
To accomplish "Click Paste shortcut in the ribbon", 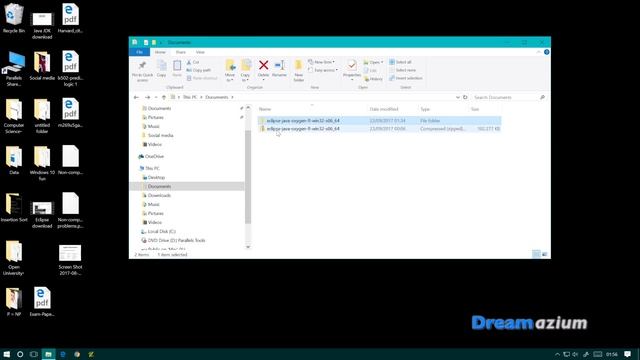I will coord(202,78).
